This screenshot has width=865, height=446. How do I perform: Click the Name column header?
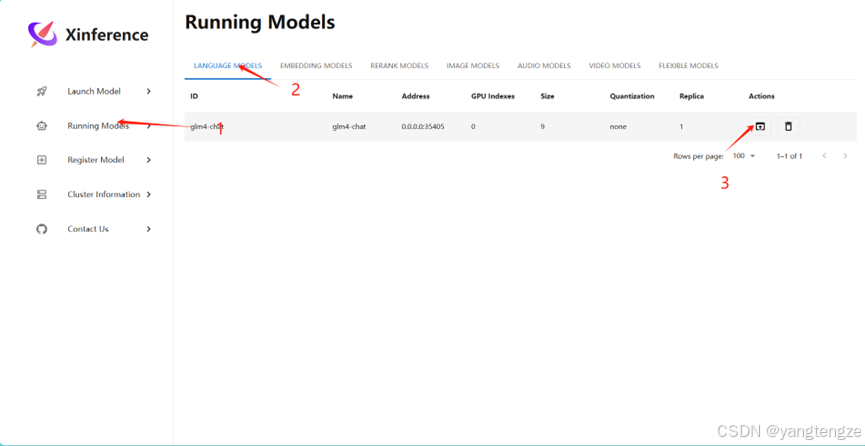point(343,96)
